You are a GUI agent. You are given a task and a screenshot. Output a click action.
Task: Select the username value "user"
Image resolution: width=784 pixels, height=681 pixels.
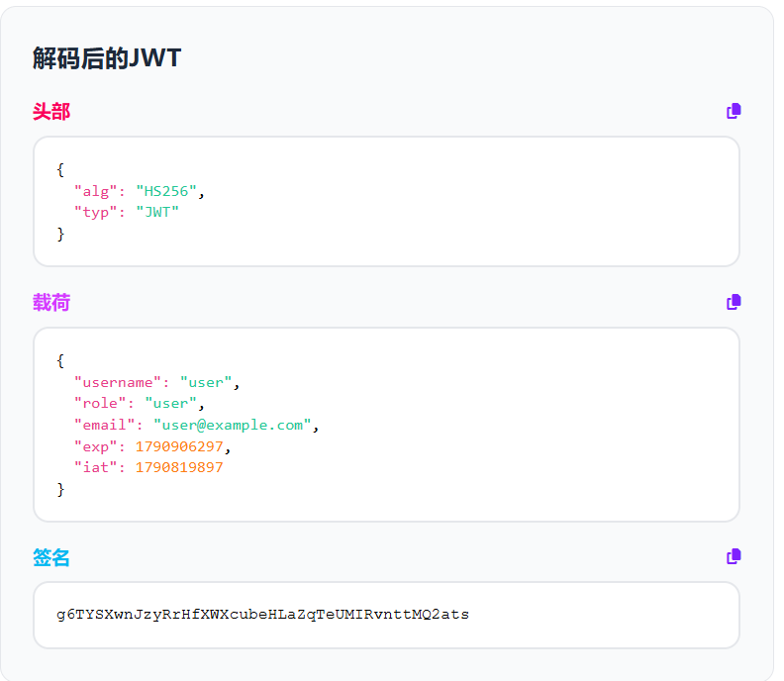click(x=206, y=382)
